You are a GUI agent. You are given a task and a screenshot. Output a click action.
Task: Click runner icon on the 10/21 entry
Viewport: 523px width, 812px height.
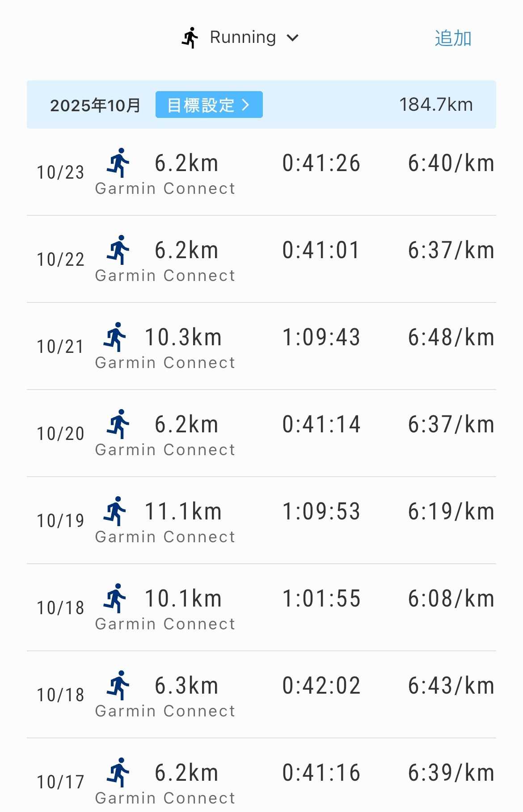pos(115,337)
